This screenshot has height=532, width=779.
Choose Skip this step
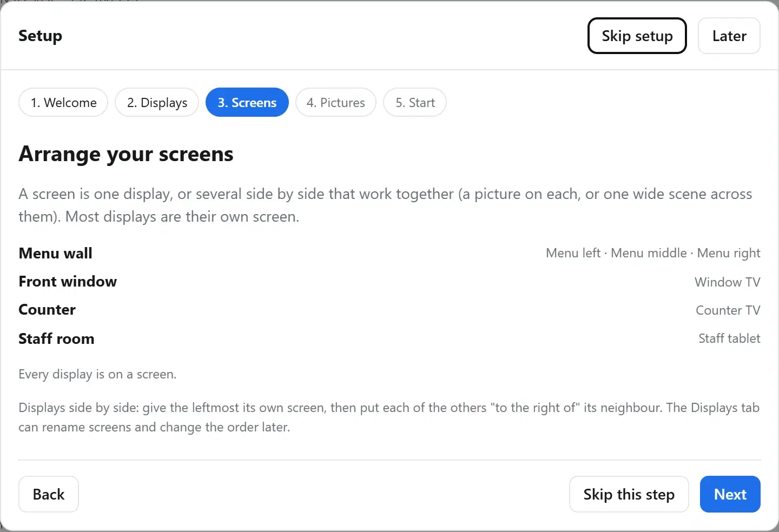pyautogui.click(x=629, y=494)
